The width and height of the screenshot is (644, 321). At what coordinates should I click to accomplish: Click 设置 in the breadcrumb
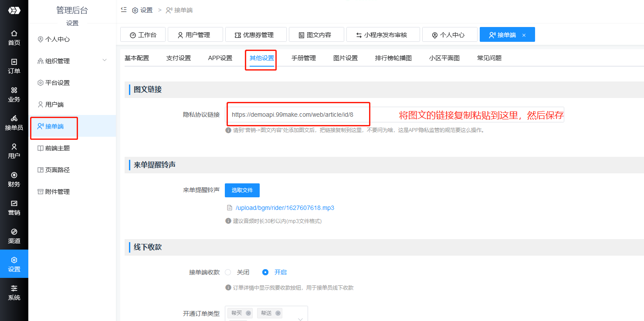tap(142, 10)
